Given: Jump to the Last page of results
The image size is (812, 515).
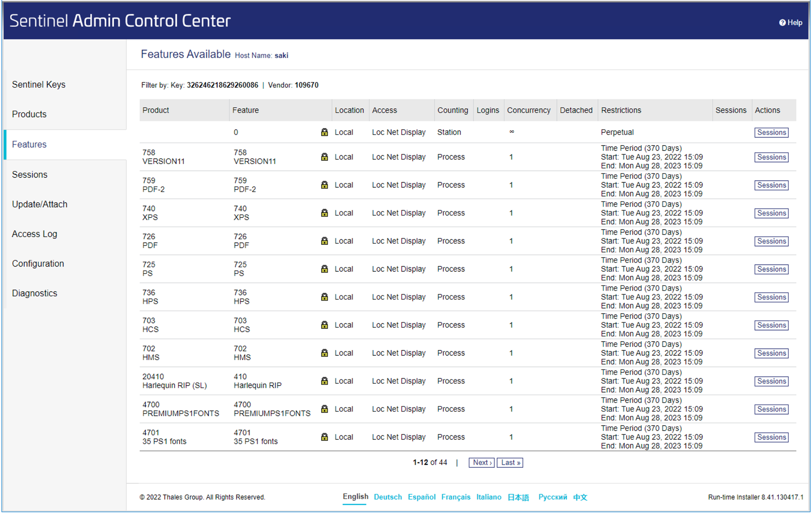Looking at the screenshot, I should click(x=510, y=463).
